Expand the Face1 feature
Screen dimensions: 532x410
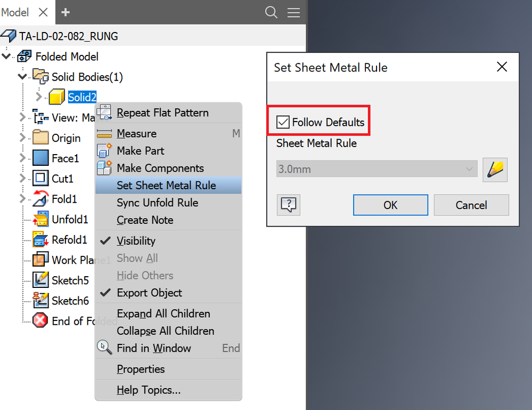click(22, 158)
